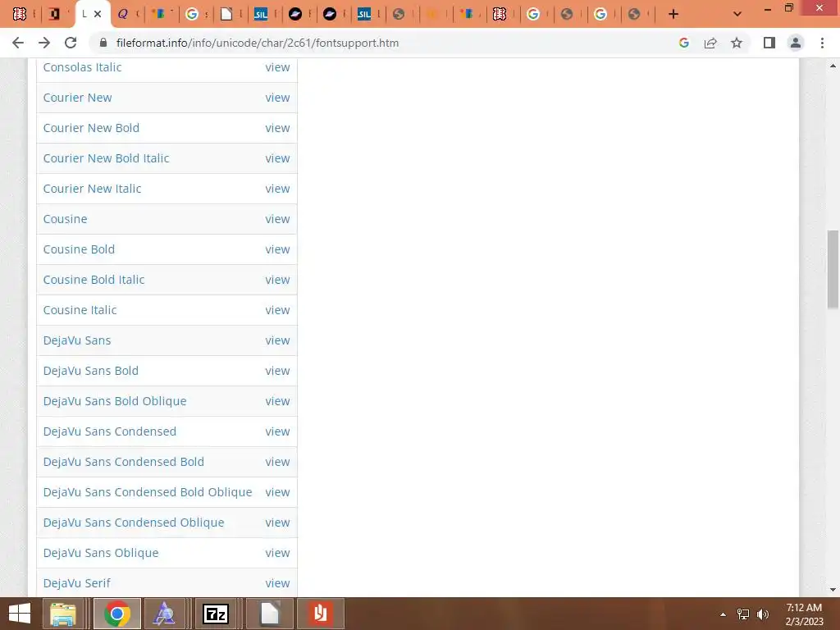Click view for Cousine Italic
The width and height of the screenshot is (840, 630).
tap(277, 310)
